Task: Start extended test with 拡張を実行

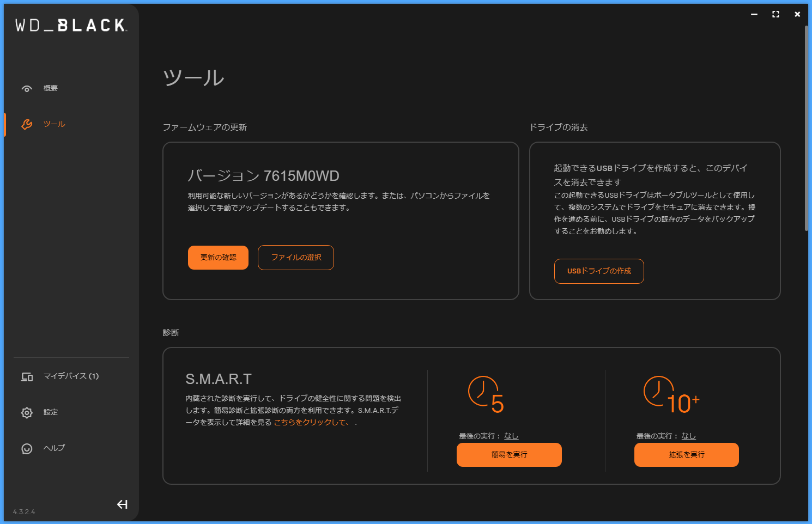Action: (686, 455)
